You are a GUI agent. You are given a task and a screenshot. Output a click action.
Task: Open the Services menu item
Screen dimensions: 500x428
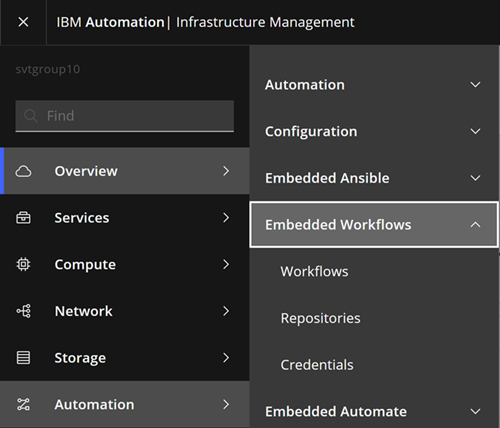coord(125,218)
